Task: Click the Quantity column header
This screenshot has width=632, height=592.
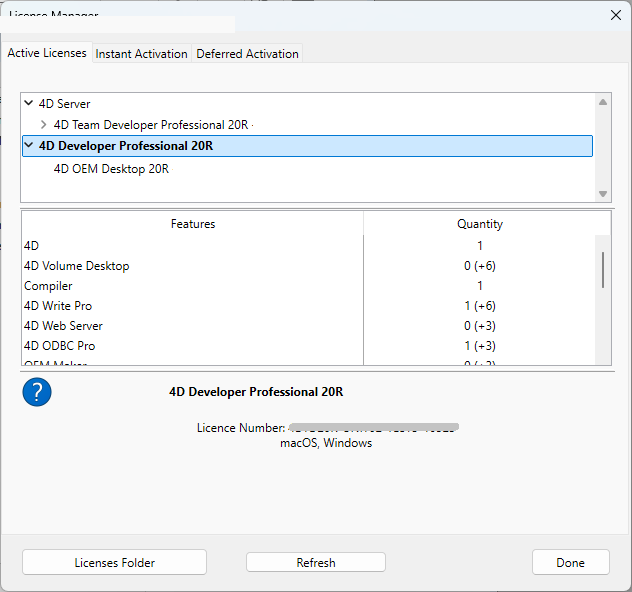Action: point(480,224)
